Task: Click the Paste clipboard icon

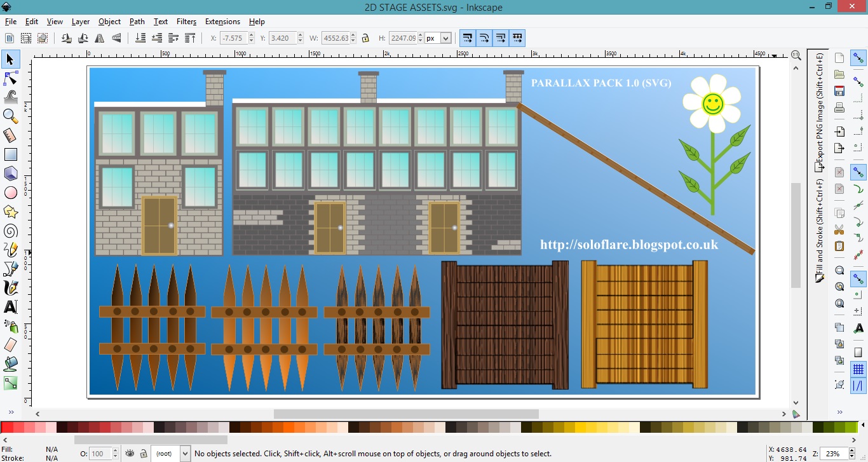Action: 839,246
